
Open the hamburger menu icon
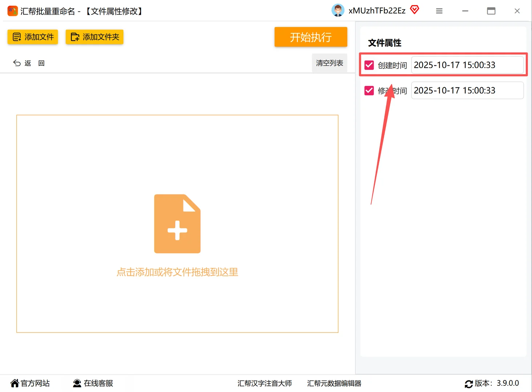(x=439, y=11)
